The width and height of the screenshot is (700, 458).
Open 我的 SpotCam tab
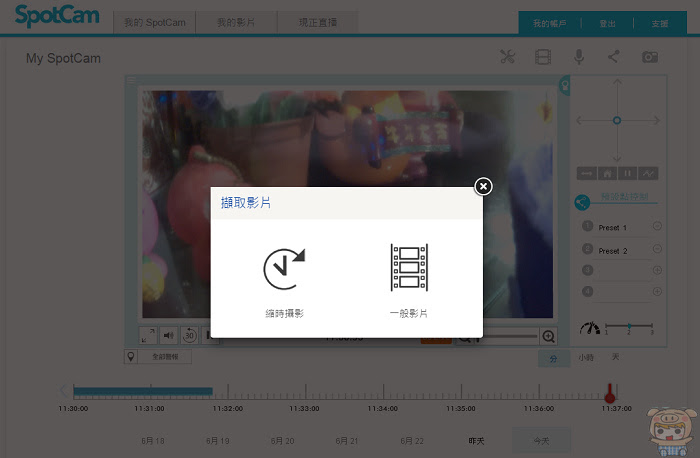coord(154,22)
